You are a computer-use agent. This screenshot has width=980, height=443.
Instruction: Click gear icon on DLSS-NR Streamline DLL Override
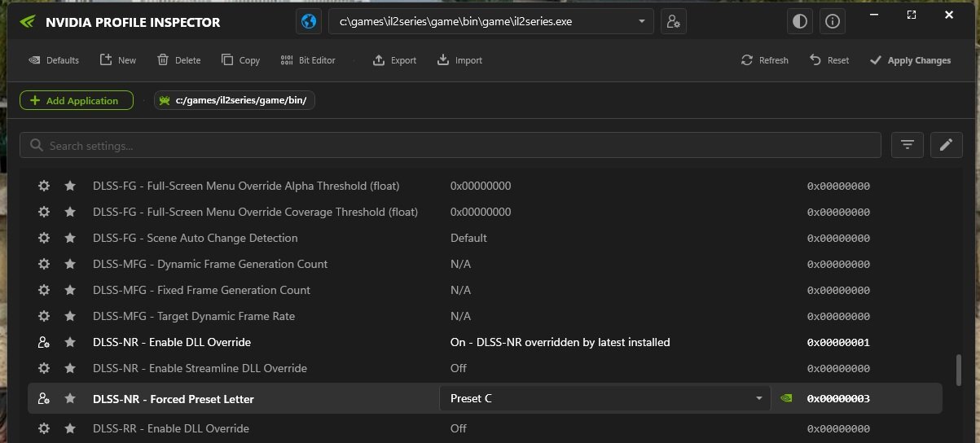[x=44, y=368]
